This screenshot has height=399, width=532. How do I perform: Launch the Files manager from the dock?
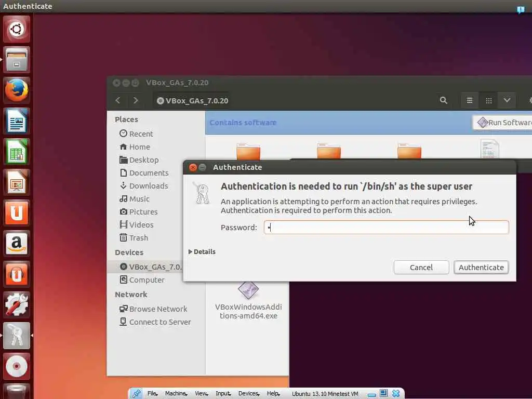coord(16,60)
